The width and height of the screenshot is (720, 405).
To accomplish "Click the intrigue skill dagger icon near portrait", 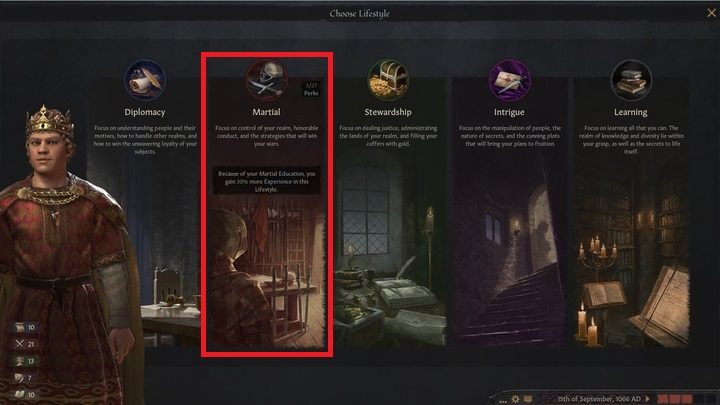I will (x=19, y=377).
